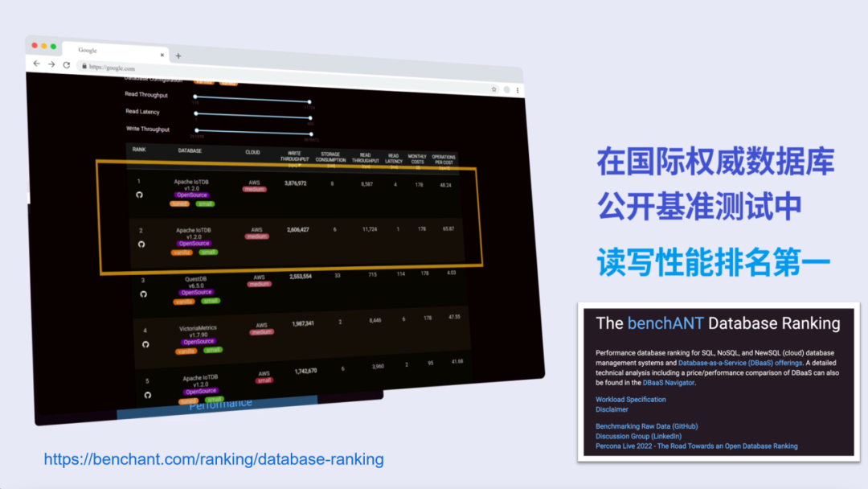
Task: Open Database-as-a-Service (DBaaS) offerings link
Action: (x=740, y=364)
